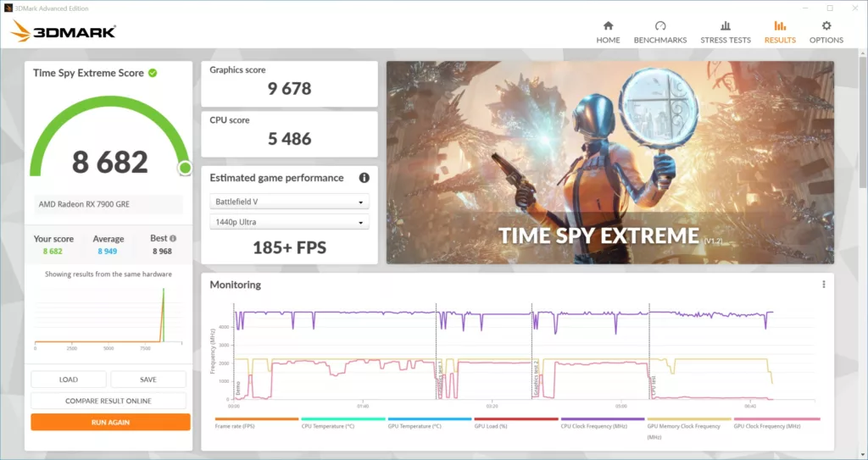Click the Average score 8 949

pyautogui.click(x=108, y=251)
